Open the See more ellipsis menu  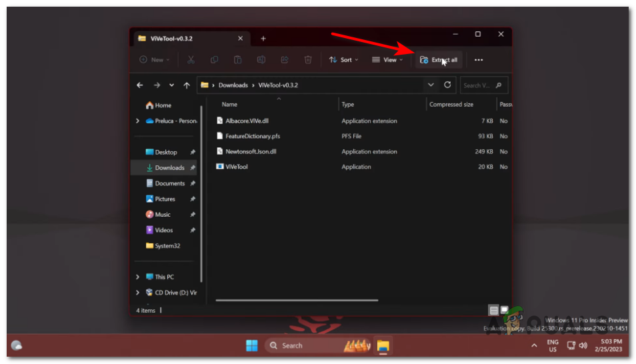click(479, 59)
